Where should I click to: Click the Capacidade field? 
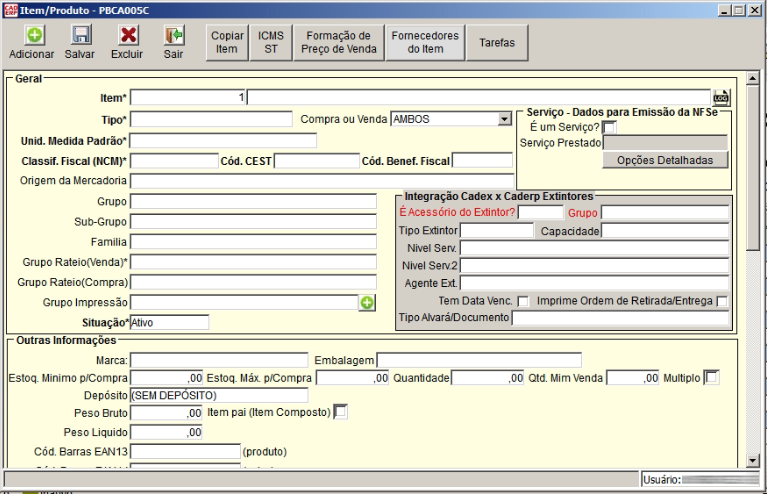tap(665, 230)
